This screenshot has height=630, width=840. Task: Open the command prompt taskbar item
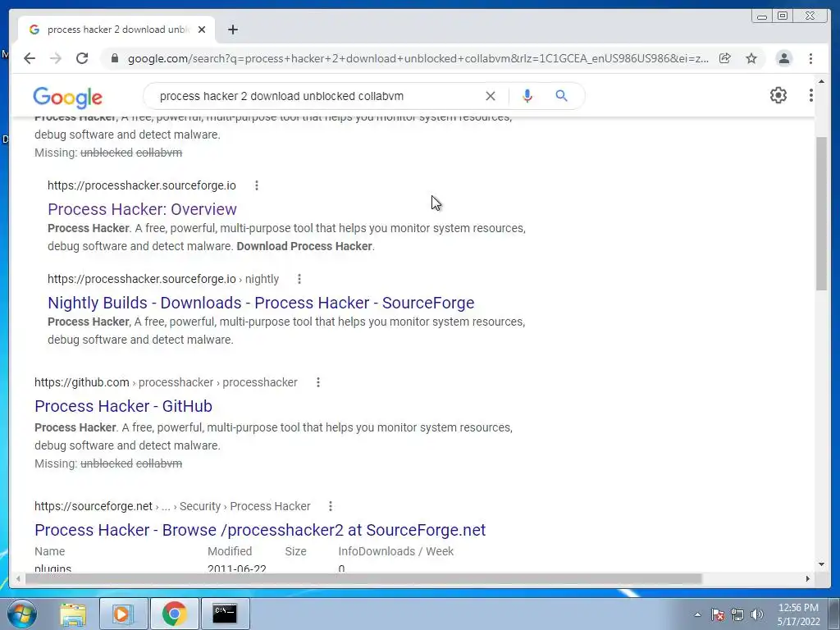pyautogui.click(x=225, y=614)
